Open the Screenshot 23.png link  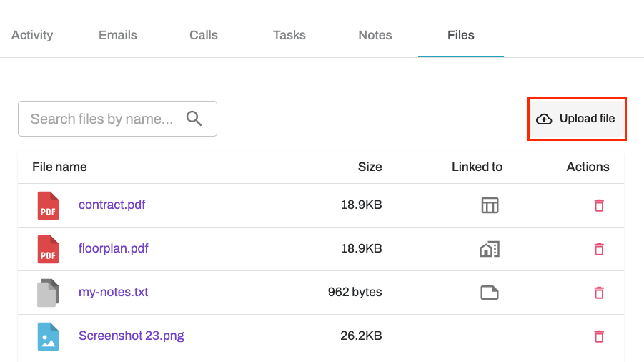tap(132, 336)
